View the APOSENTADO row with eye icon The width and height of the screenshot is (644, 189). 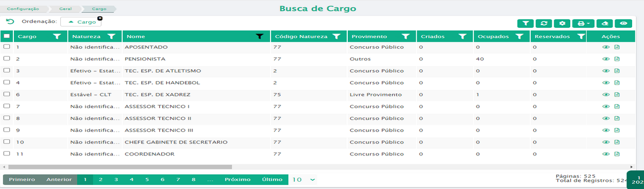point(606,47)
